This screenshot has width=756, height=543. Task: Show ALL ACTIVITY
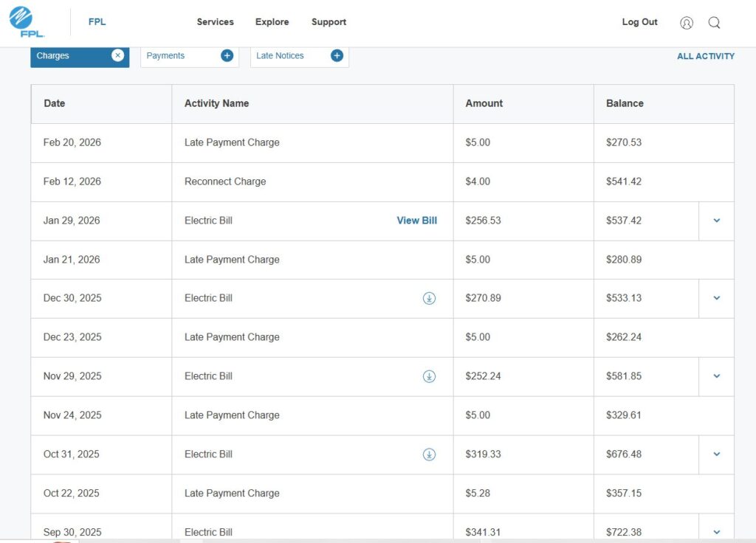coord(705,56)
